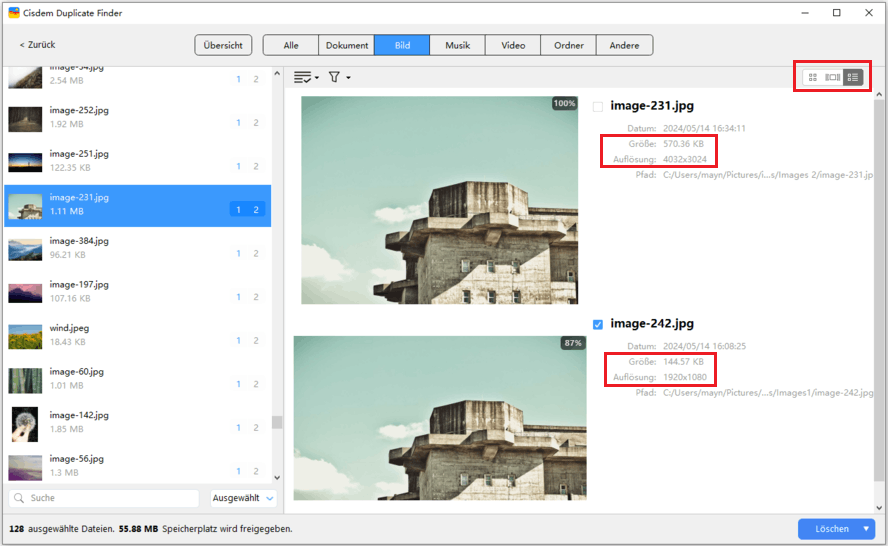Click the image-60.jpg bamboo thumbnail
The height and width of the screenshot is (546, 888).
coord(25,381)
